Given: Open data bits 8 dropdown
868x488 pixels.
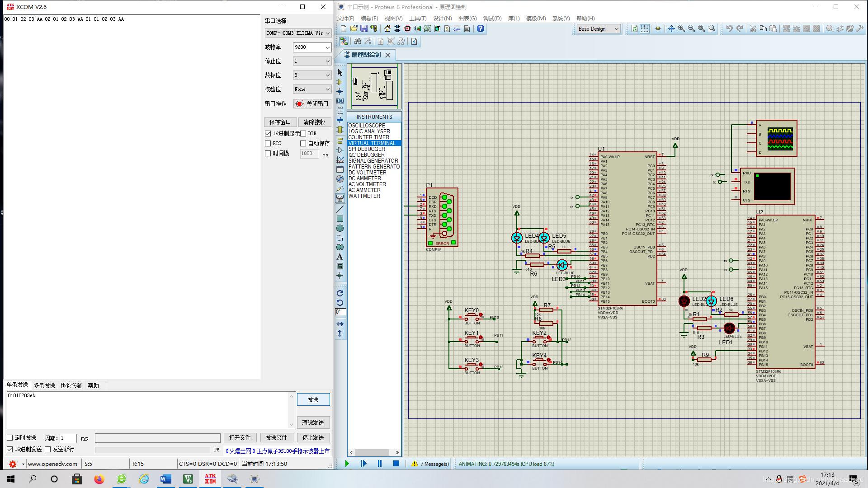Looking at the screenshot, I should click(x=312, y=75).
